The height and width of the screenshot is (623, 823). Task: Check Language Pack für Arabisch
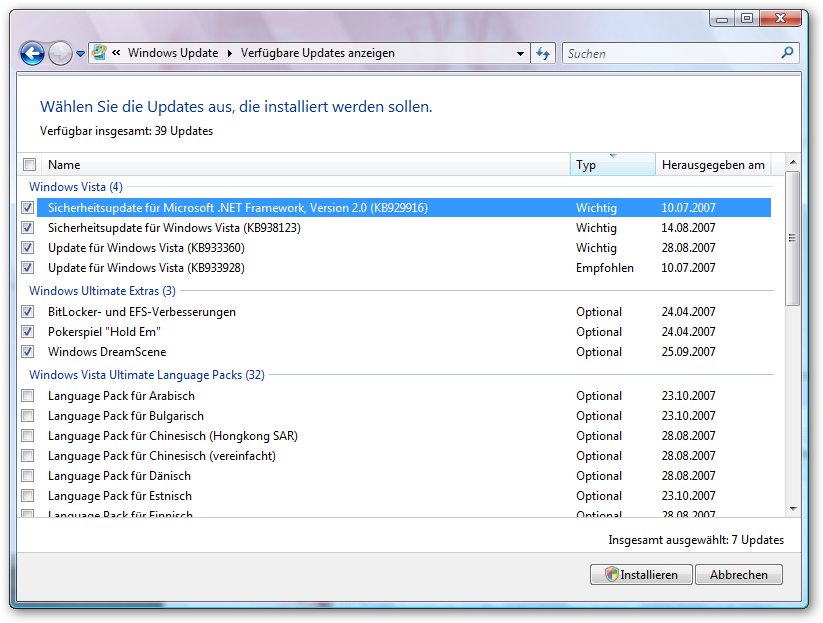pyautogui.click(x=28, y=396)
